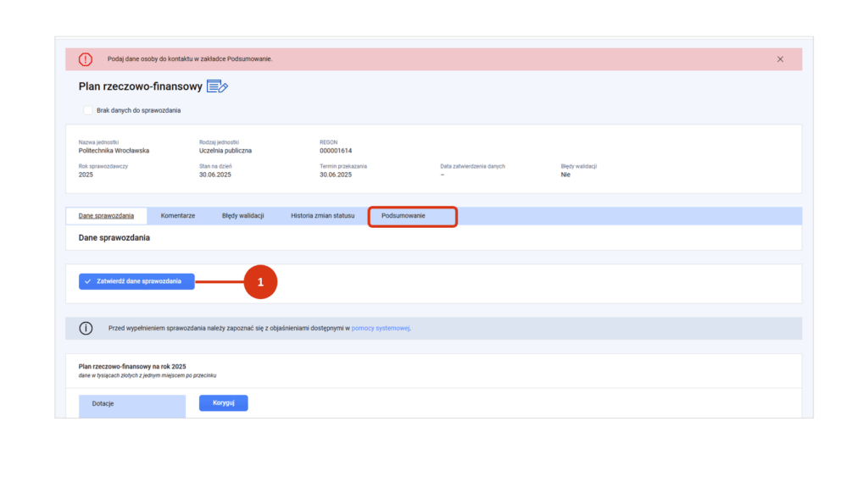The image size is (868, 488).
Task: Click the Plan rzeczowo-finansowy page title
Action: coord(141,86)
